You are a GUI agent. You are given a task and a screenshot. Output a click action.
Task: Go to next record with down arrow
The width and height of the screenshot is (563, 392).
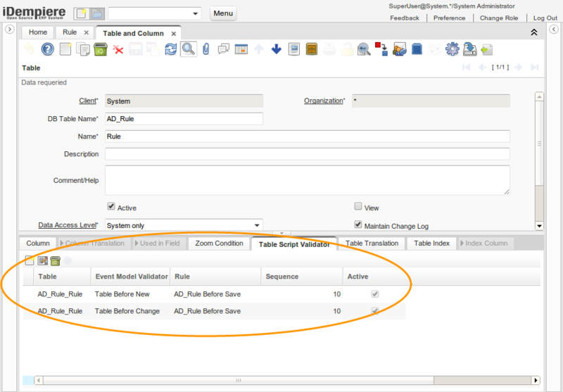click(x=276, y=49)
